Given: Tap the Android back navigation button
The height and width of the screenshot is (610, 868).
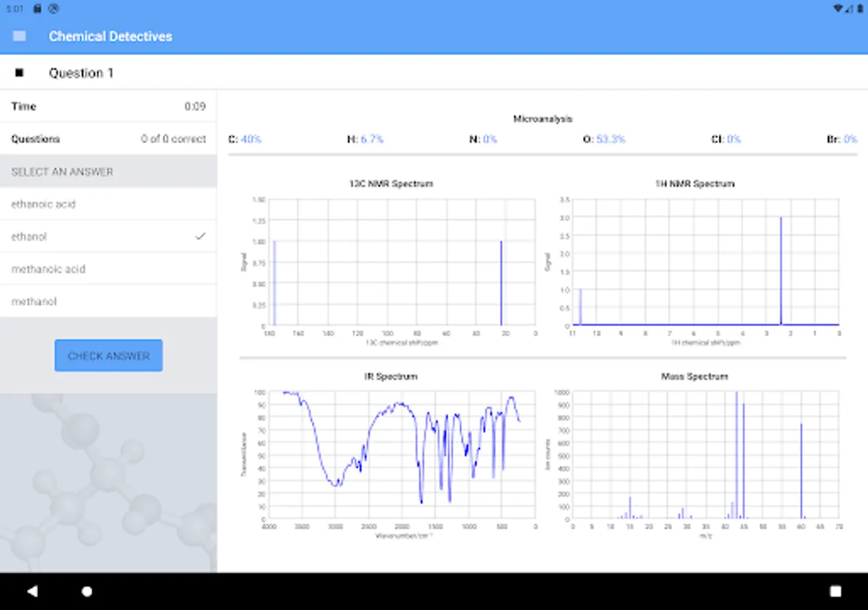Looking at the screenshot, I should coord(32,591).
